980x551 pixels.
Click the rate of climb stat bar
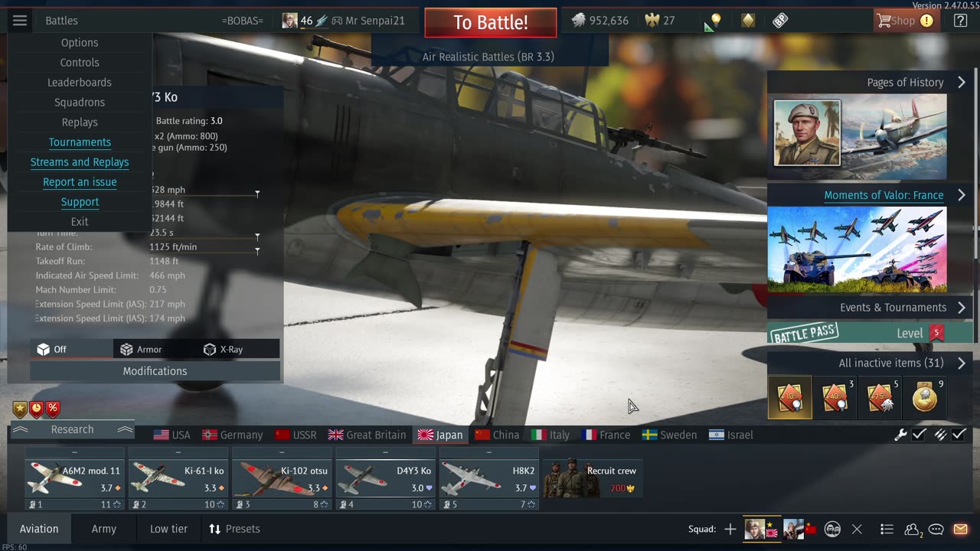[x=204, y=253]
